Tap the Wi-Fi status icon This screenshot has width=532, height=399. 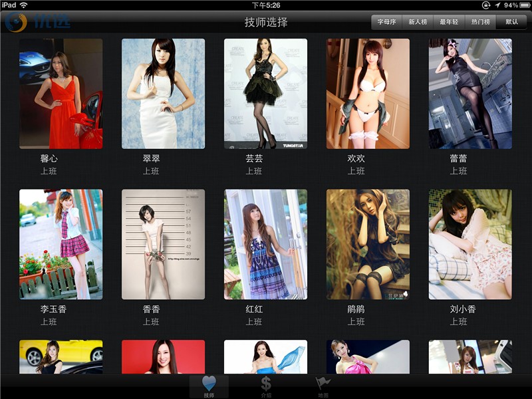[24, 5]
